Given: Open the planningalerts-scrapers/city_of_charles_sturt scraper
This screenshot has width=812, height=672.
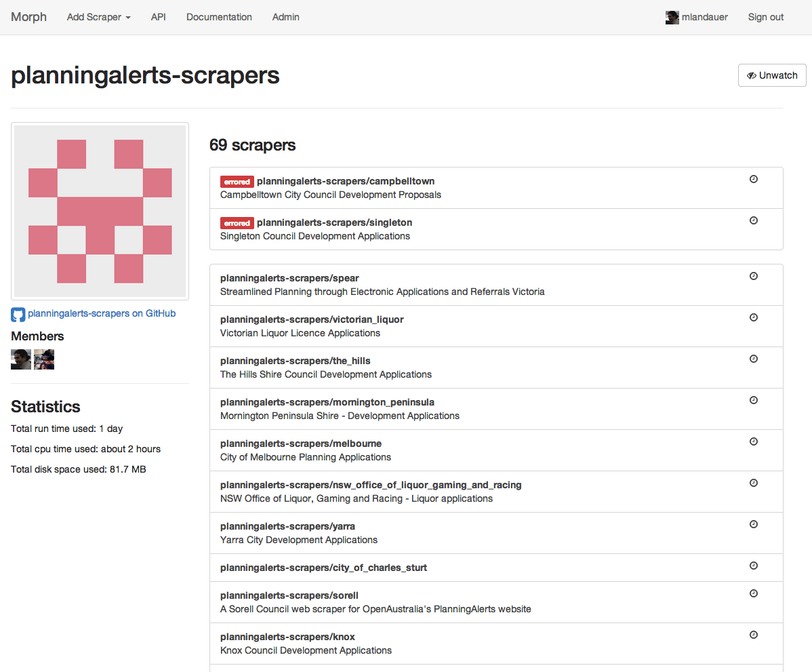Looking at the screenshot, I should [324, 568].
